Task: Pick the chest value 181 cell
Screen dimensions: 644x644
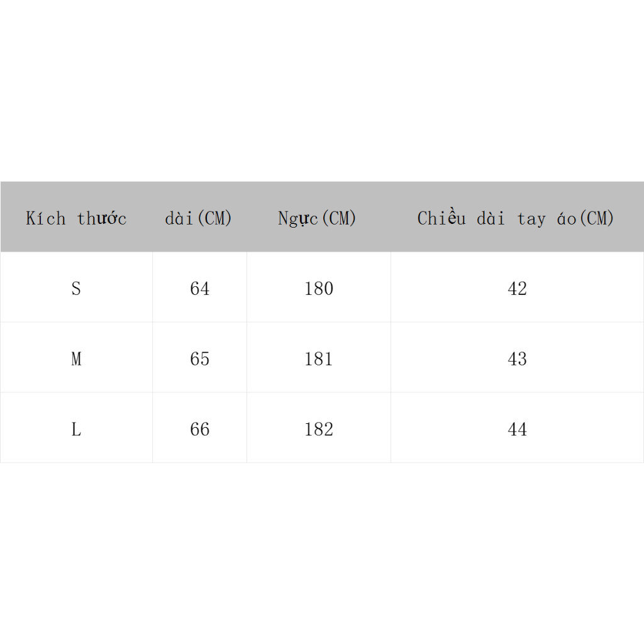Action: pyautogui.click(x=318, y=359)
